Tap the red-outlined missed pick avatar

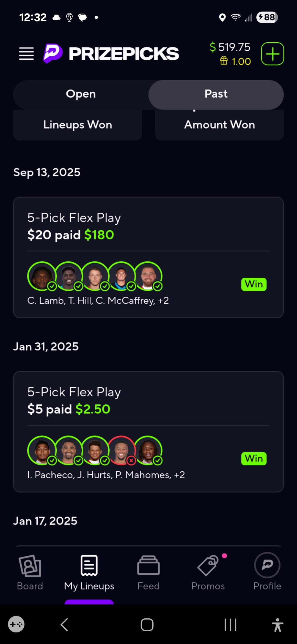click(x=121, y=450)
